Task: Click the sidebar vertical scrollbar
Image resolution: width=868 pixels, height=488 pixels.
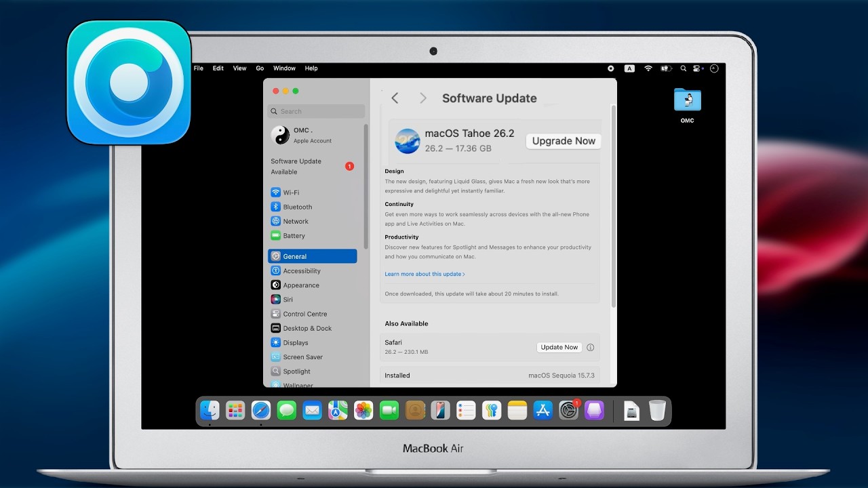Action: coord(366,186)
